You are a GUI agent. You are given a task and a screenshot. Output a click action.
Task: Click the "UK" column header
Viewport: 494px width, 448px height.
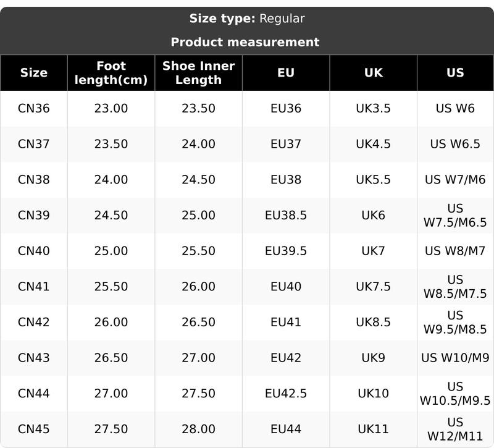(x=373, y=72)
